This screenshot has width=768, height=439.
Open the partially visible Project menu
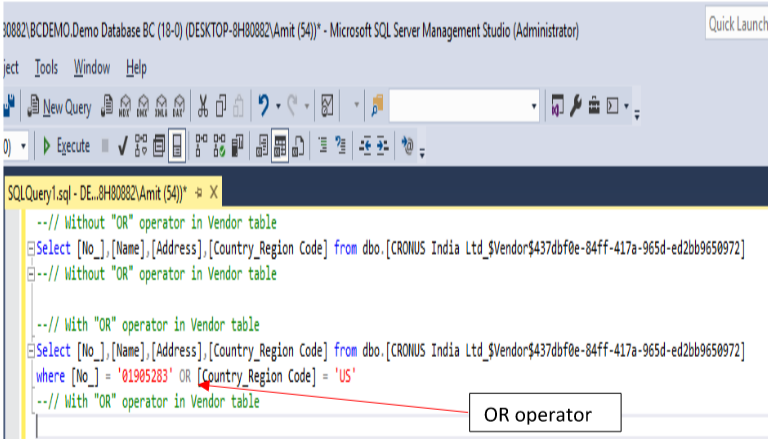(x=11, y=68)
